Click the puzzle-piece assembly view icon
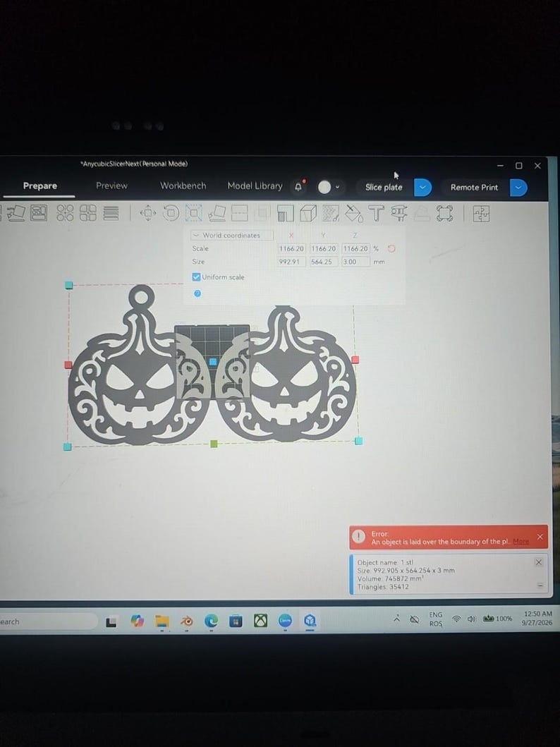The height and width of the screenshot is (747, 560). (x=481, y=214)
